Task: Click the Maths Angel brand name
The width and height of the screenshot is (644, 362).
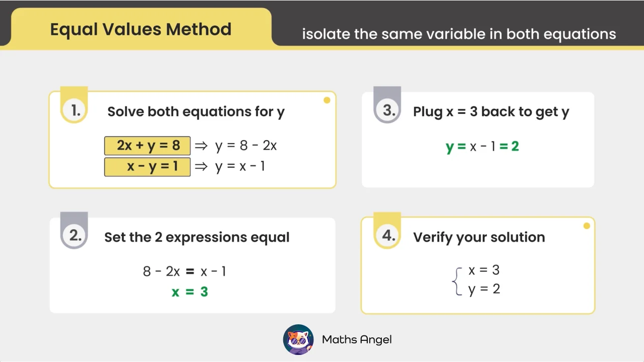Action: [x=357, y=339]
